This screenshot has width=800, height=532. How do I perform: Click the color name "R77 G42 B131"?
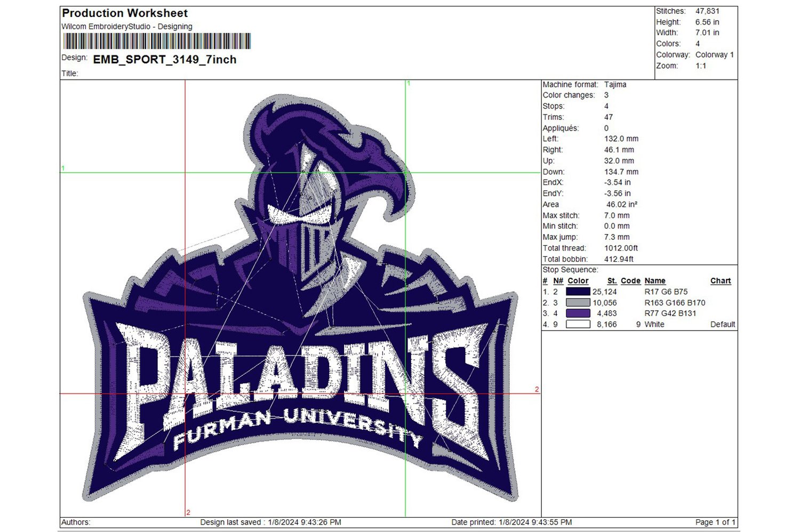coord(670,313)
